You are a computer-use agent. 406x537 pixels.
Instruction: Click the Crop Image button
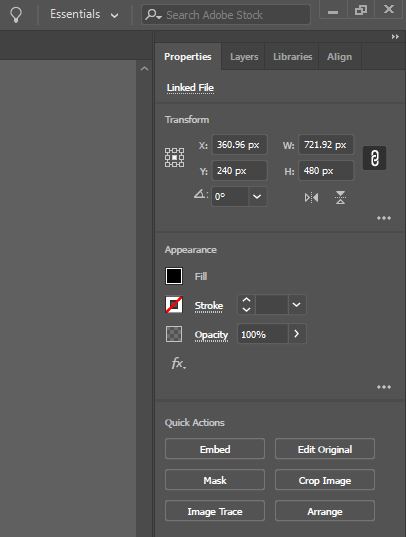pos(325,480)
